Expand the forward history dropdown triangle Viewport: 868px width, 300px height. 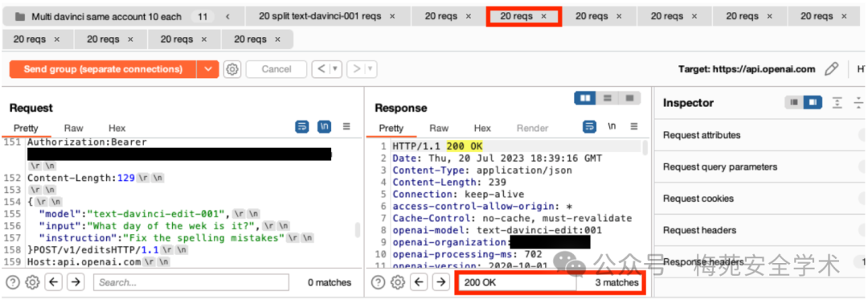coord(371,69)
